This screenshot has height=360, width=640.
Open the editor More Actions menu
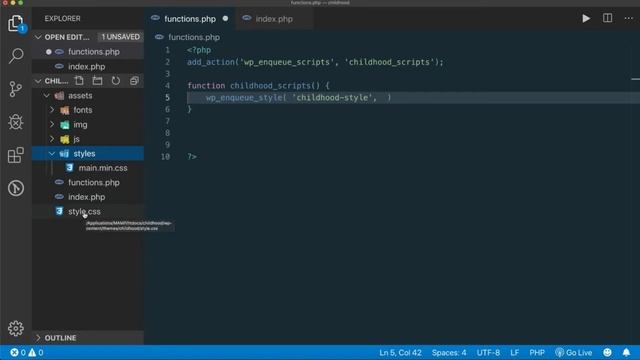pos(629,18)
